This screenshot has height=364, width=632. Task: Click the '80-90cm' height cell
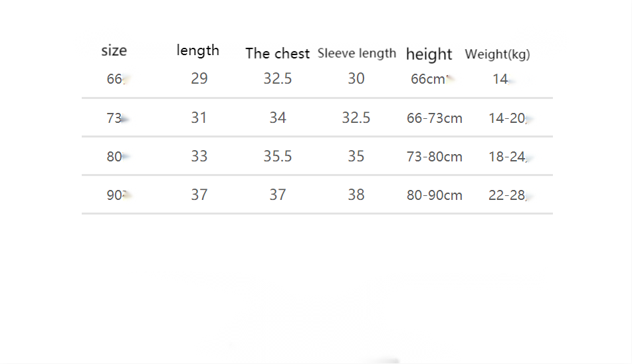click(435, 195)
